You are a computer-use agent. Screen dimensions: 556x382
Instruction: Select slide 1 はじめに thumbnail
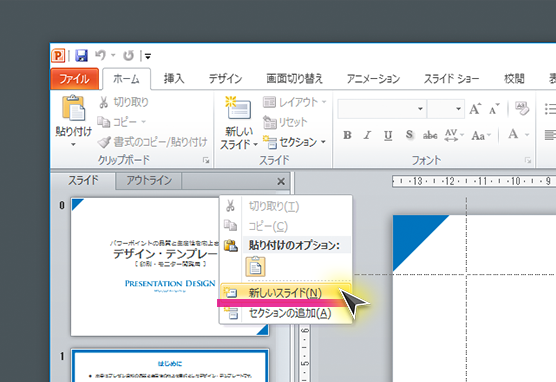click(169, 365)
